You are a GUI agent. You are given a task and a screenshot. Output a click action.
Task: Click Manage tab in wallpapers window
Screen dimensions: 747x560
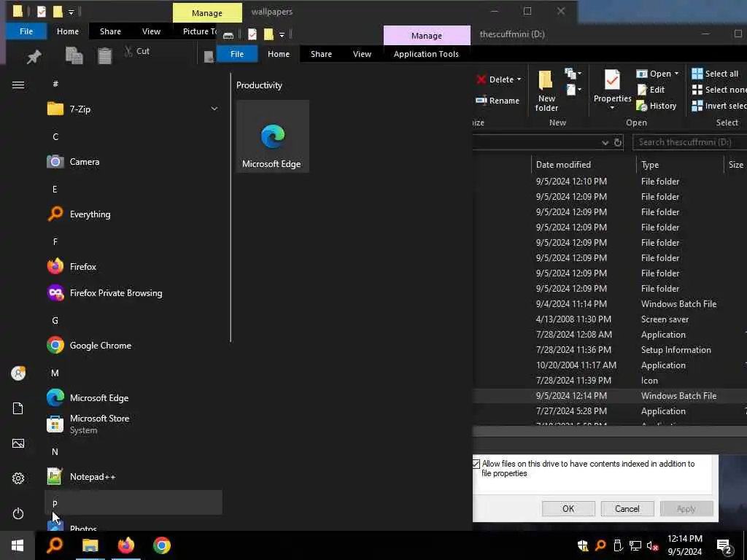pos(207,13)
